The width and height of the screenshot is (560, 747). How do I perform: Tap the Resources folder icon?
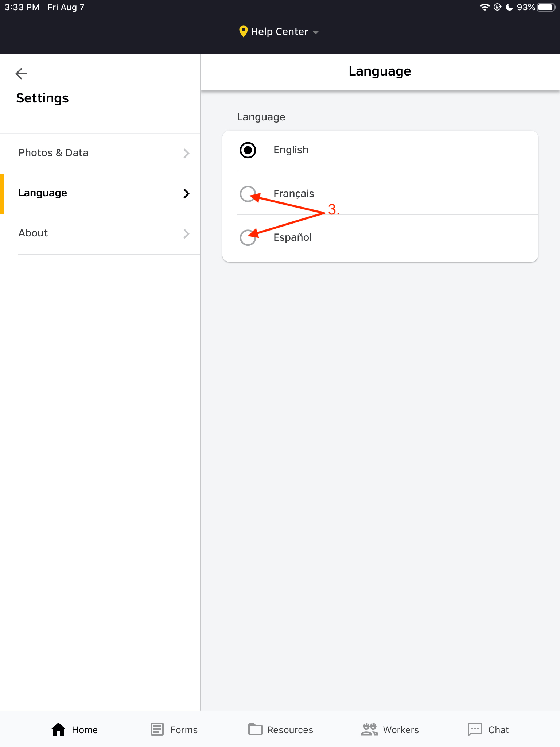point(255,729)
